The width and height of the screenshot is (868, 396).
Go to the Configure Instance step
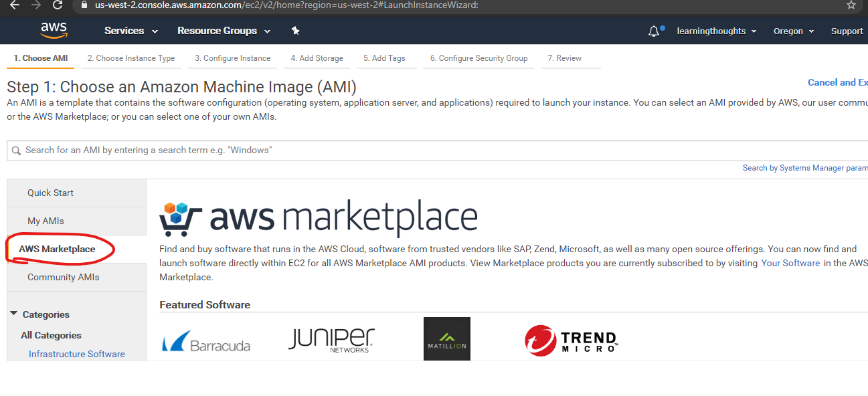click(x=233, y=58)
